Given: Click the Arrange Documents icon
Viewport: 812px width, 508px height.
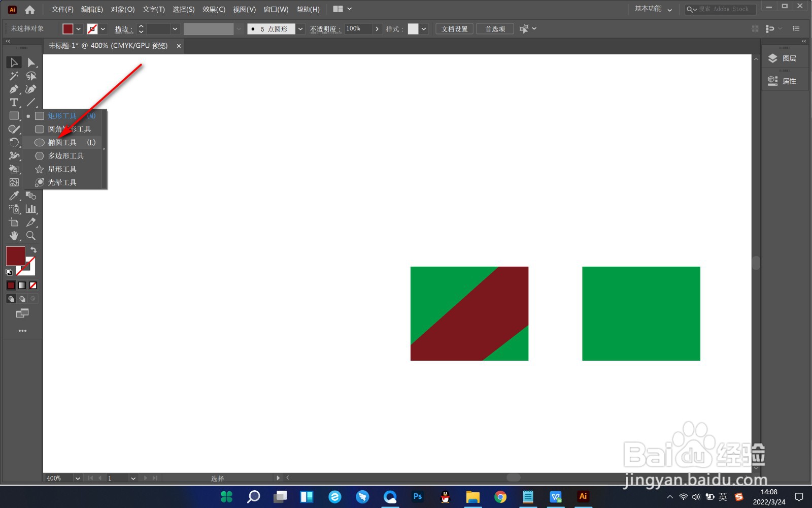Looking at the screenshot, I should point(338,9).
